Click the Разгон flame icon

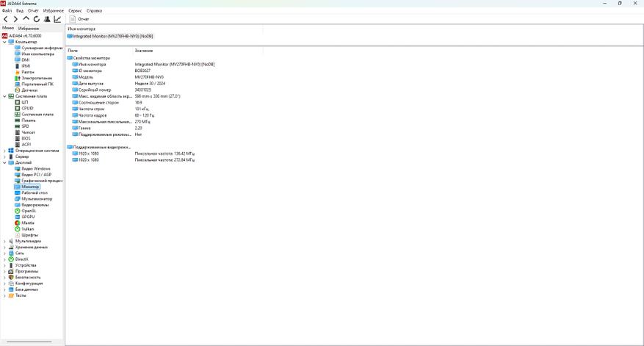(17, 72)
